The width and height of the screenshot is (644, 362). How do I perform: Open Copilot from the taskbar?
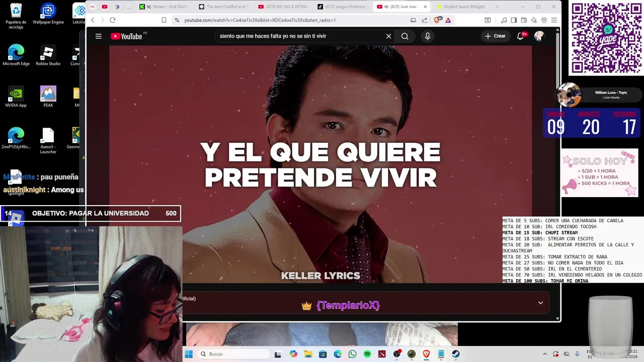point(293,354)
